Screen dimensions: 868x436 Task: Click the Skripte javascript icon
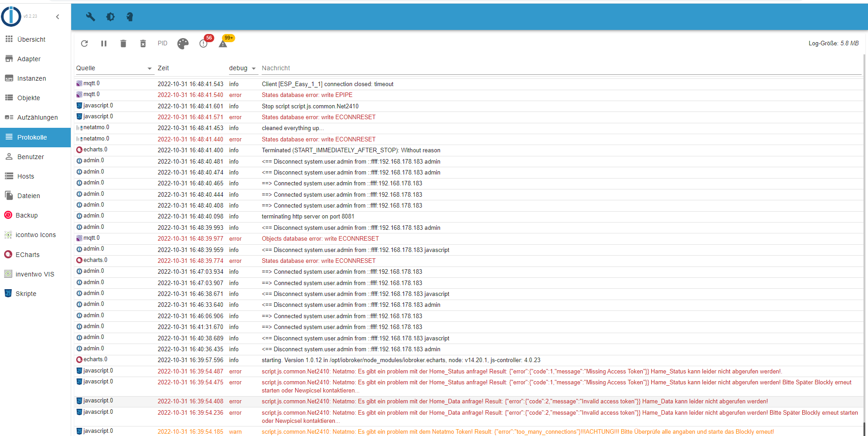[8, 293]
